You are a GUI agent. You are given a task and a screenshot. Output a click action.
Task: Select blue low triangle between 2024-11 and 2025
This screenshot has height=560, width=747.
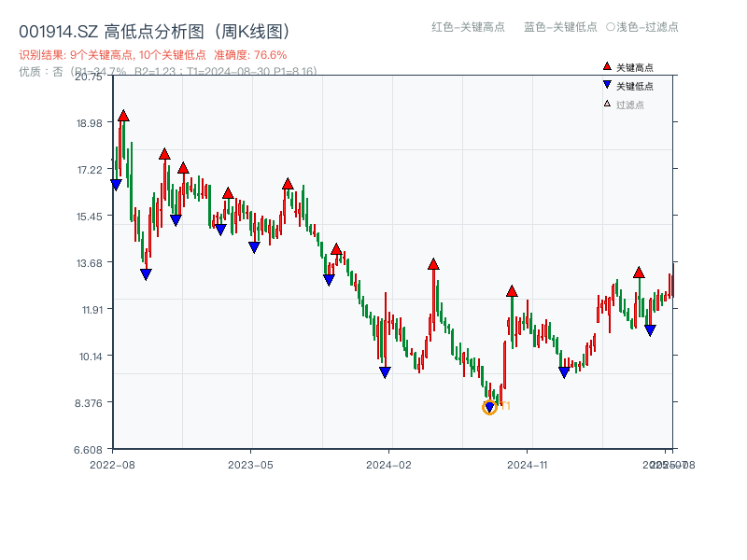coord(564,372)
